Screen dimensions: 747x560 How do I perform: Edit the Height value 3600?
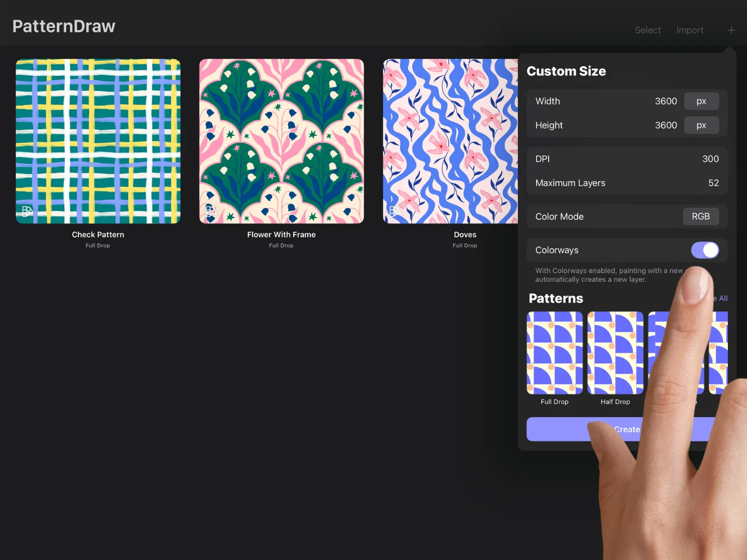tap(666, 125)
